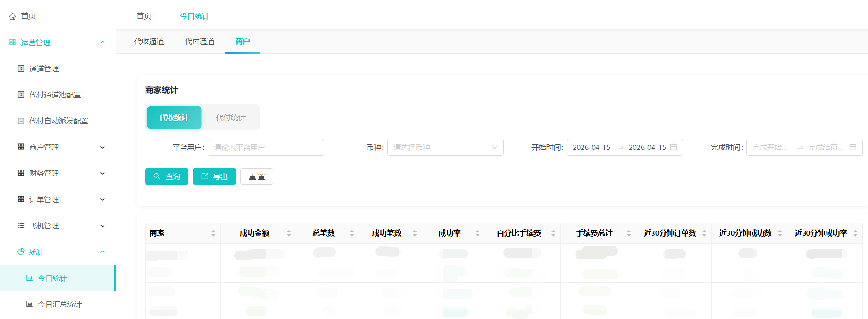Click the 重置 reset button
This screenshot has height=319, width=868.
click(x=257, y=176)
